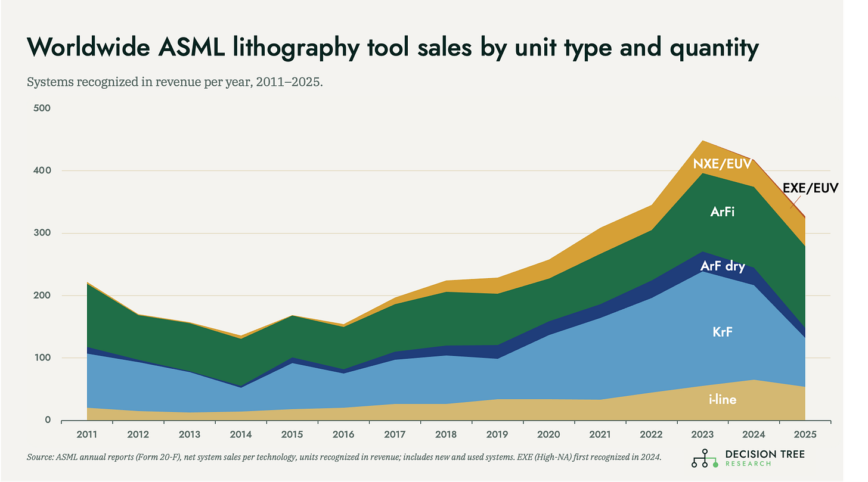Click the y-axis value '100'
The image size is (868, 482).
(x=42, y=358)
